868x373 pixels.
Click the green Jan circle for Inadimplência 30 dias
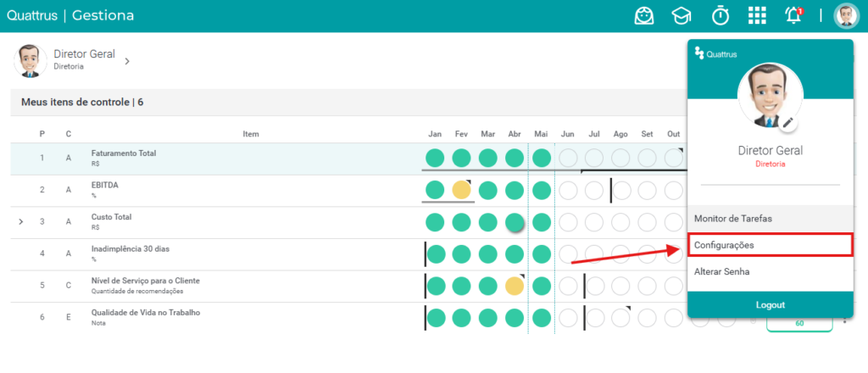pos(436,254)
